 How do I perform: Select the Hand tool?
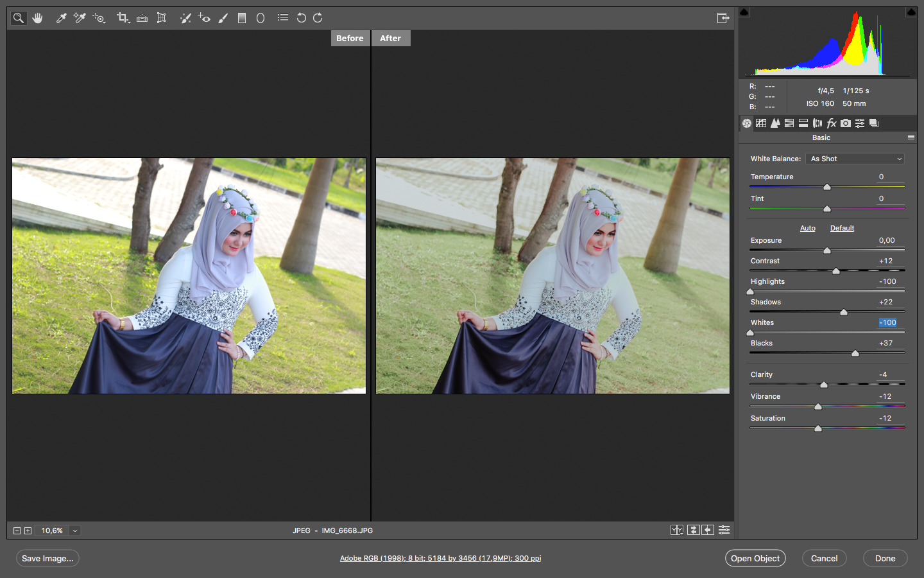[38, 18]
